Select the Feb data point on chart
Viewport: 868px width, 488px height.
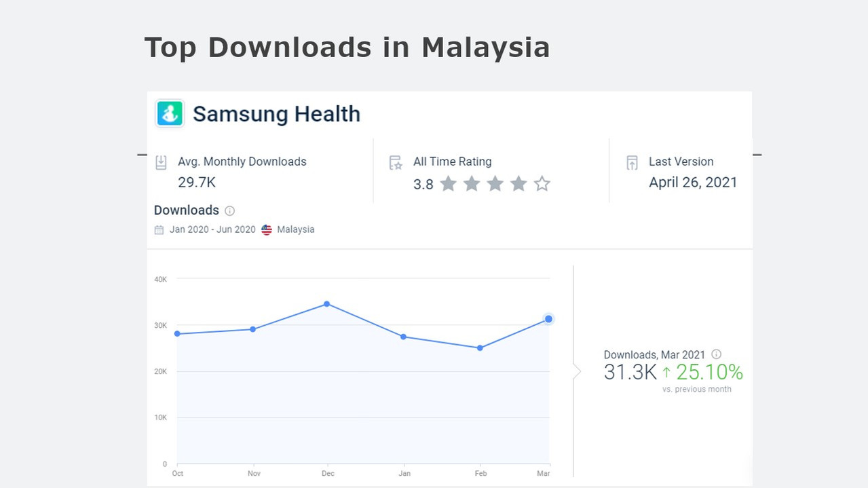pyautogui.click(x=480, y=348)
